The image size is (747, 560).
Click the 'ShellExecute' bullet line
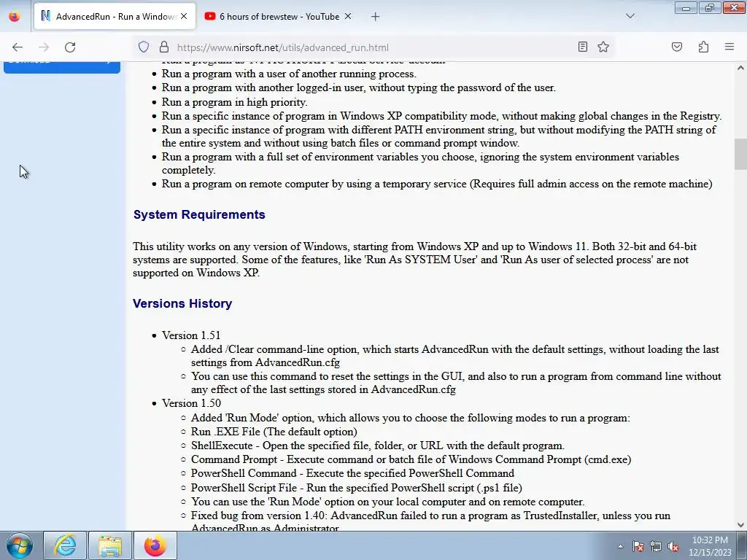coord(378,446)
